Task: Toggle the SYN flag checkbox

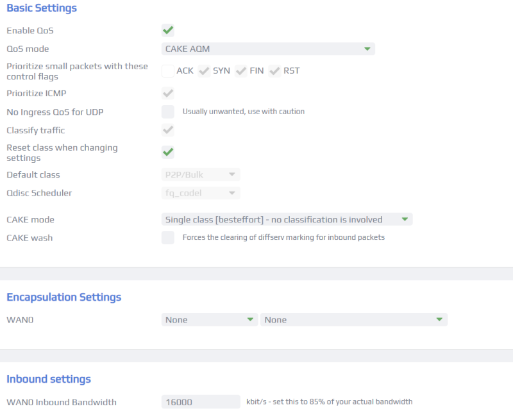Action: click(204, 71)
